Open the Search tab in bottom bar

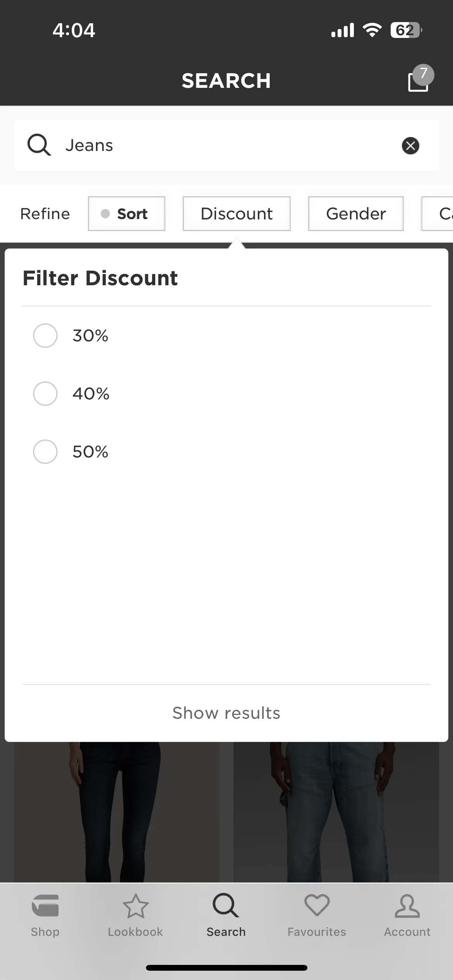(x=226, y=915)
